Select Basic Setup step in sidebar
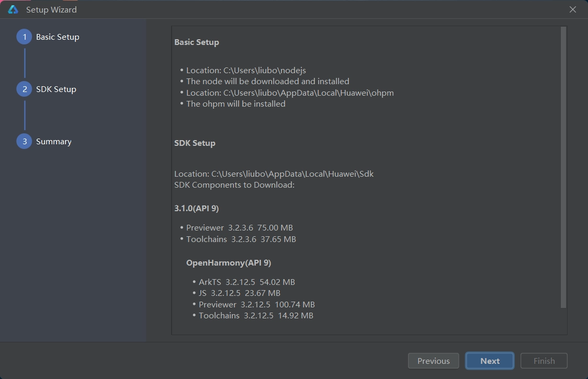 click(x=58, y=37)
